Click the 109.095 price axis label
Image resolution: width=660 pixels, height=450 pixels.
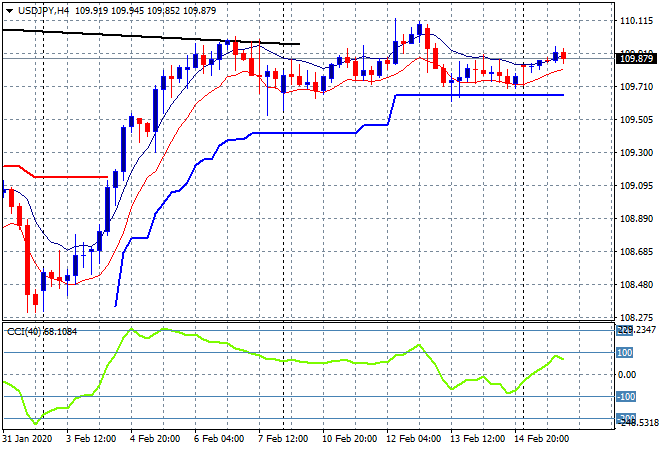636,186
